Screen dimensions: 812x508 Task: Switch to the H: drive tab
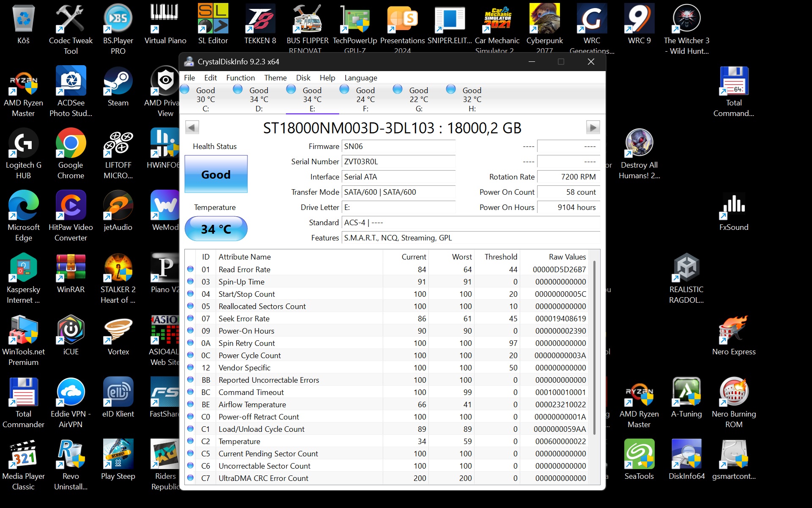[472, 99]
